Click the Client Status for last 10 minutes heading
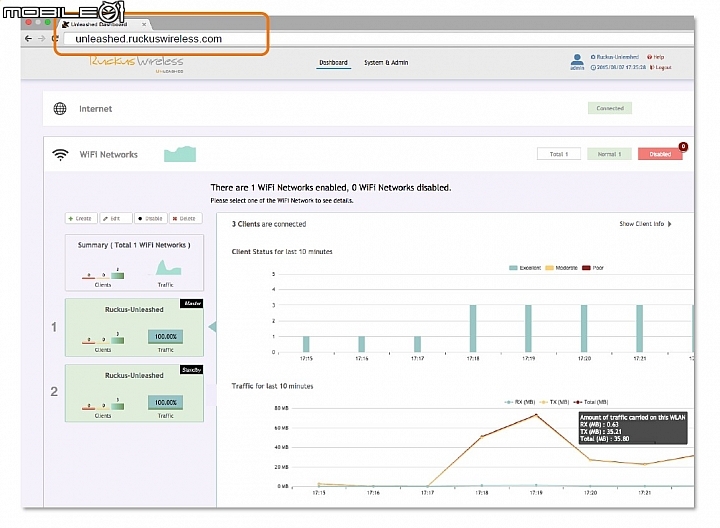The image size is (720, 528). (282, 252)
